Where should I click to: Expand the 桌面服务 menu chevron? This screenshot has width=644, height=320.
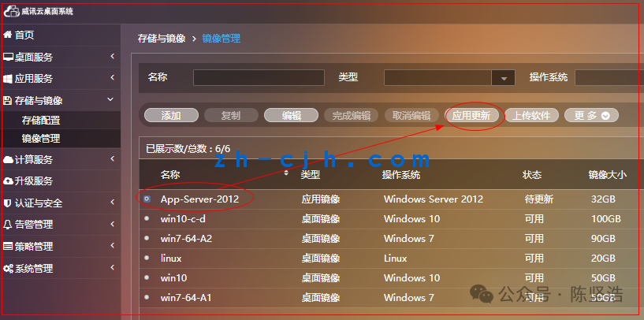[112, 56]
